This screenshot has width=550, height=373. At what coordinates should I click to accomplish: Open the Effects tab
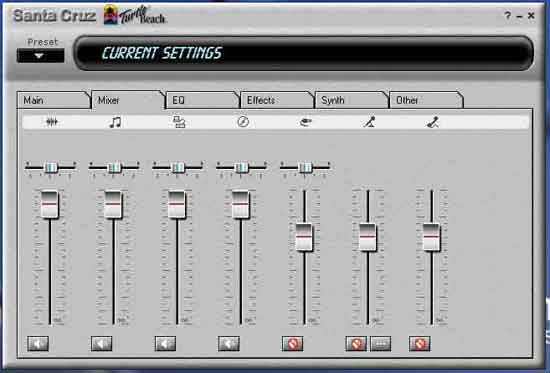pos(276,100)
